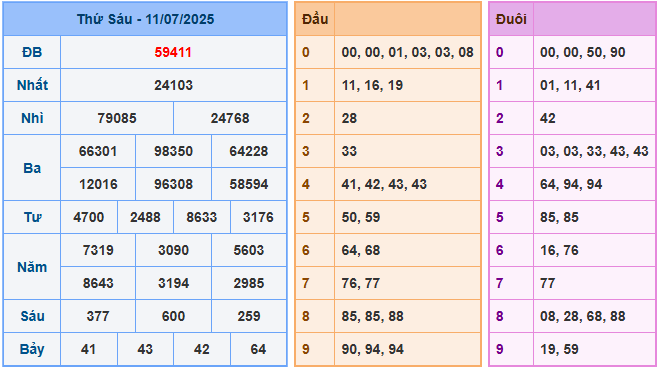Select fifth prize number 3090
Viewport: 659px width, 367px height.
click(173, 250)
